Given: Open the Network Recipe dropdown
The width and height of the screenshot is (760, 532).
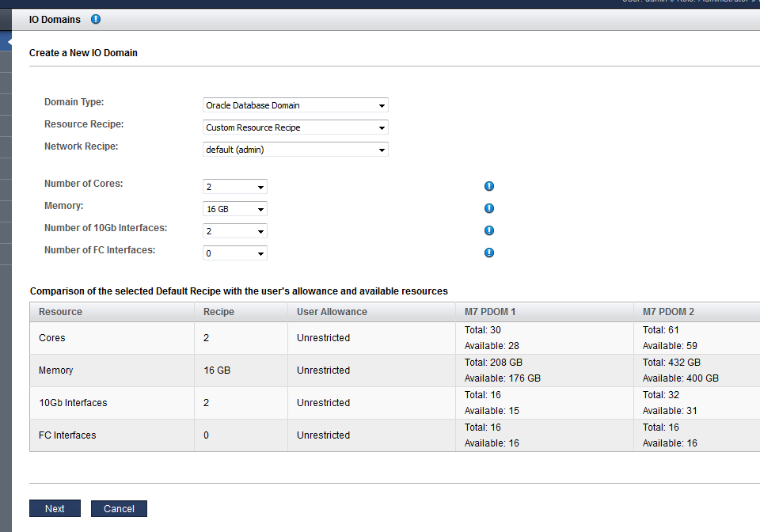Looking at the screenshot, I should click(x=295, y=150).
